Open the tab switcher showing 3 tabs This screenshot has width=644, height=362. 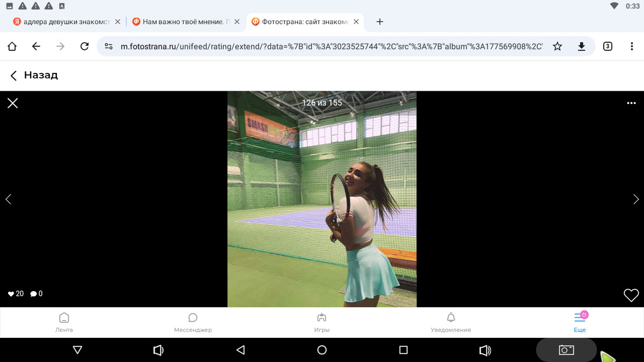click(x=608, y=47)
